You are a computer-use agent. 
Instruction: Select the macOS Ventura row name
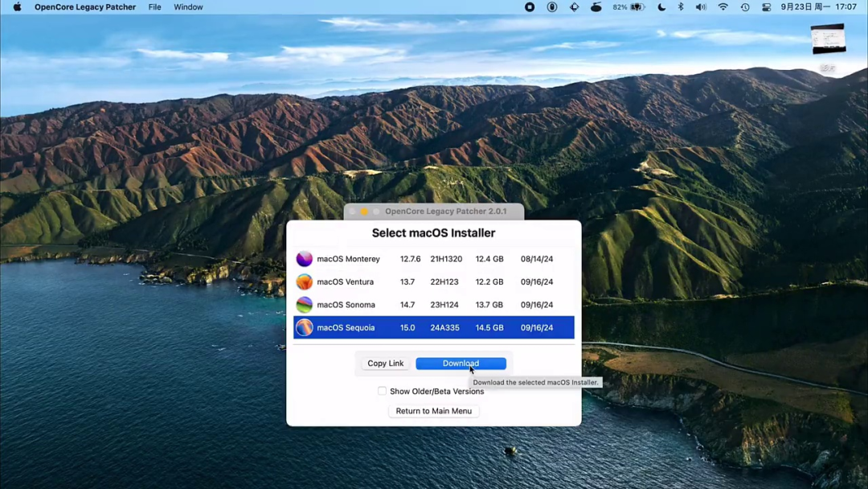345,281
